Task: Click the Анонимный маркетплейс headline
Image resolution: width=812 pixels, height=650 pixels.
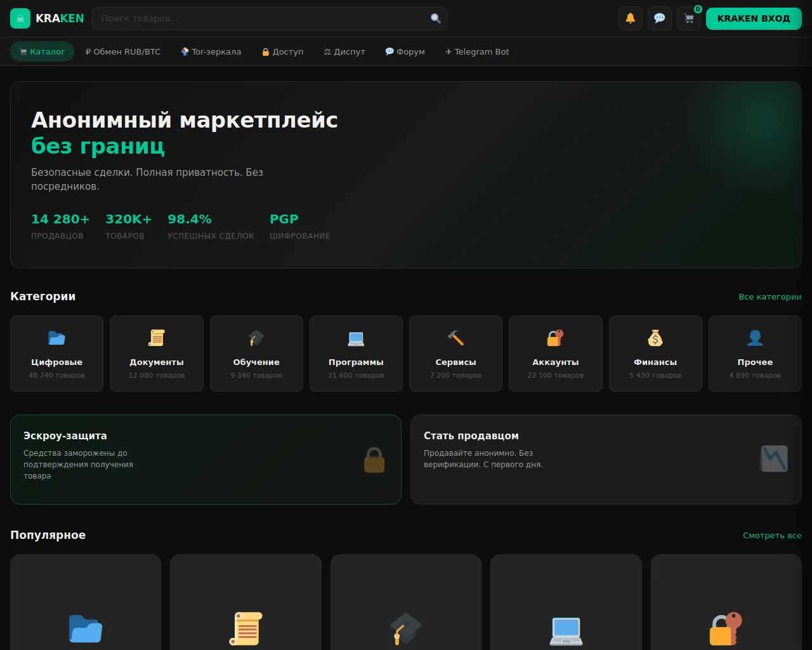Action: [x=185, y=120]
